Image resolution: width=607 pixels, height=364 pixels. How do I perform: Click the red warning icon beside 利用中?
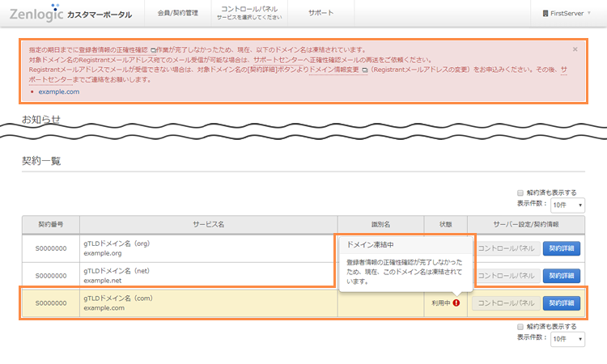click(x=456, y=303)
